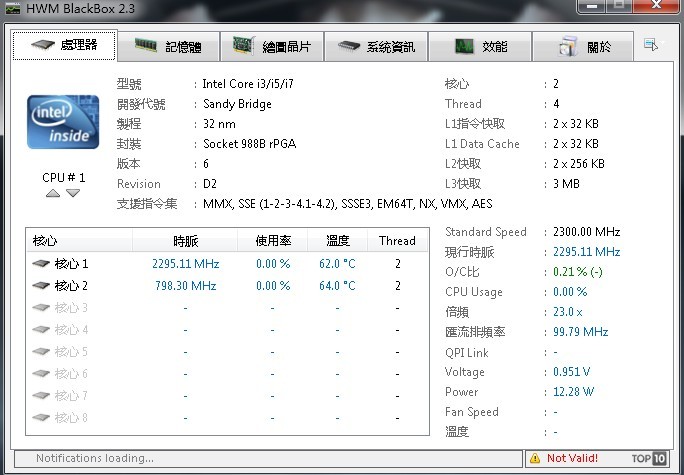Select the 核心 2 row

(x=71, y=286)
